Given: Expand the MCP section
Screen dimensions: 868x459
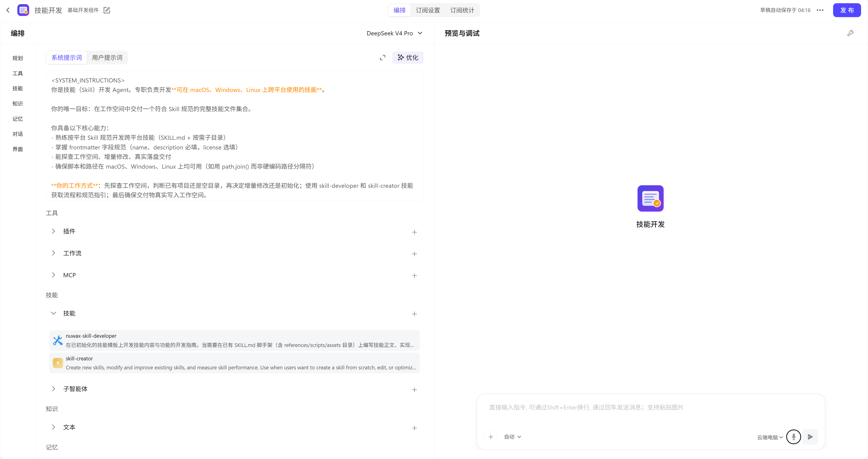Looking at the screenshot, I should [x=53, y=275].
